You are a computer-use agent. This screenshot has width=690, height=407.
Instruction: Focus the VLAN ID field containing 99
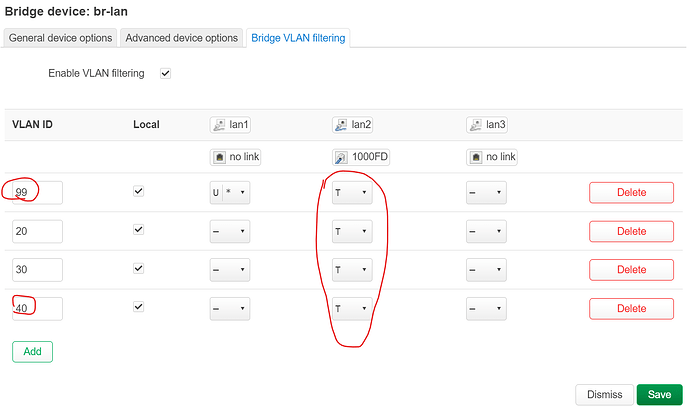37,193
